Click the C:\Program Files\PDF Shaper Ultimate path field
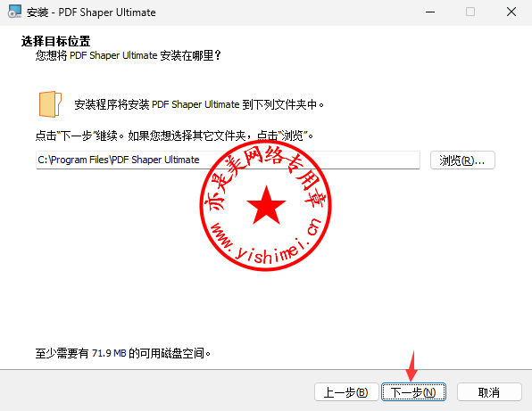 [x=228, y=160]
